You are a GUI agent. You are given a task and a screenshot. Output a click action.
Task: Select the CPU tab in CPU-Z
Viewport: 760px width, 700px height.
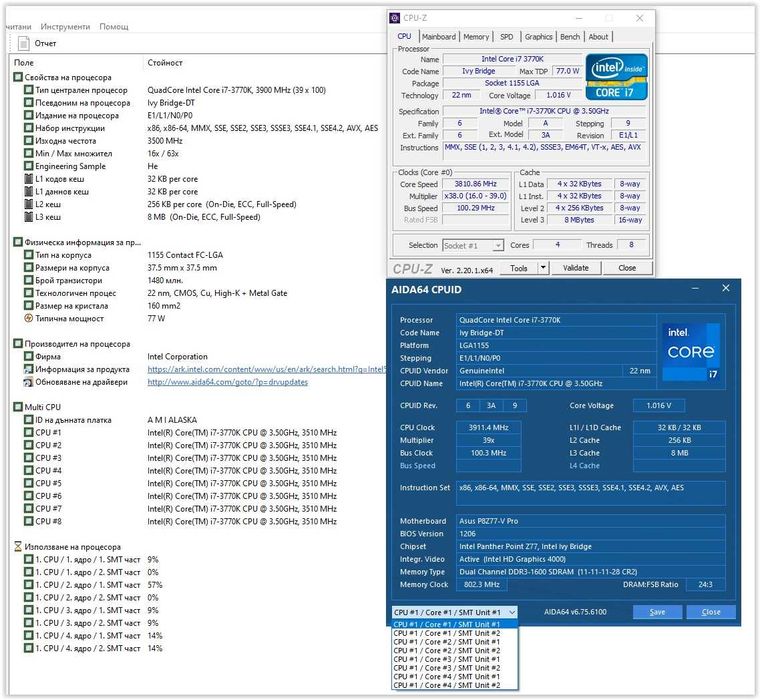[404, 36]
